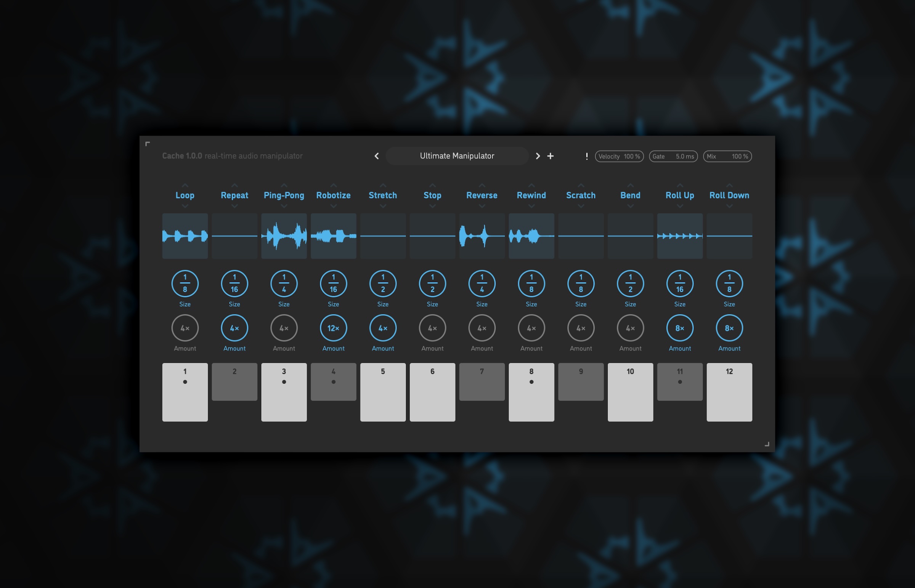This screenshot has width=915, height=588.
Task: Click the up chevron above Loop
Action: [x=185, y=186]
